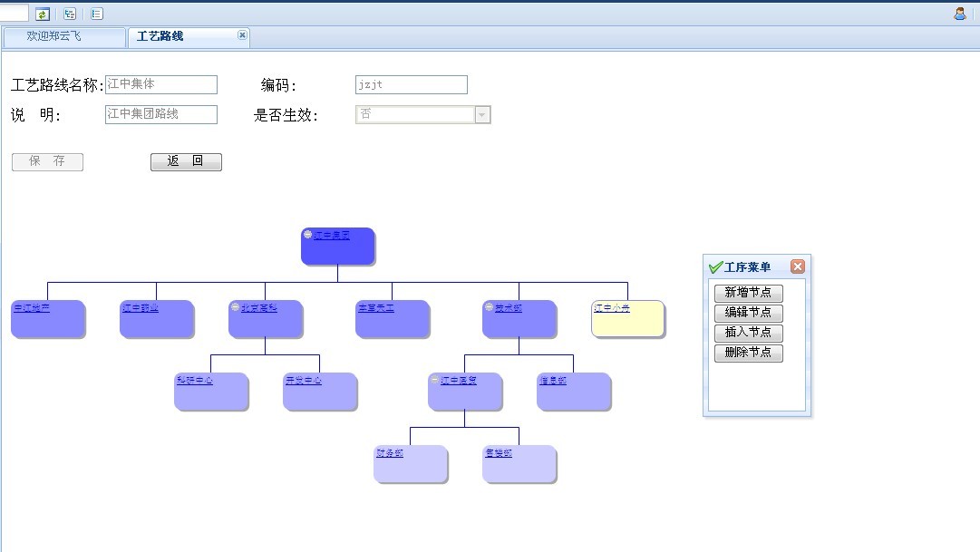
Task: Open the 技术部 node link
Action: [x=509, y=308]
